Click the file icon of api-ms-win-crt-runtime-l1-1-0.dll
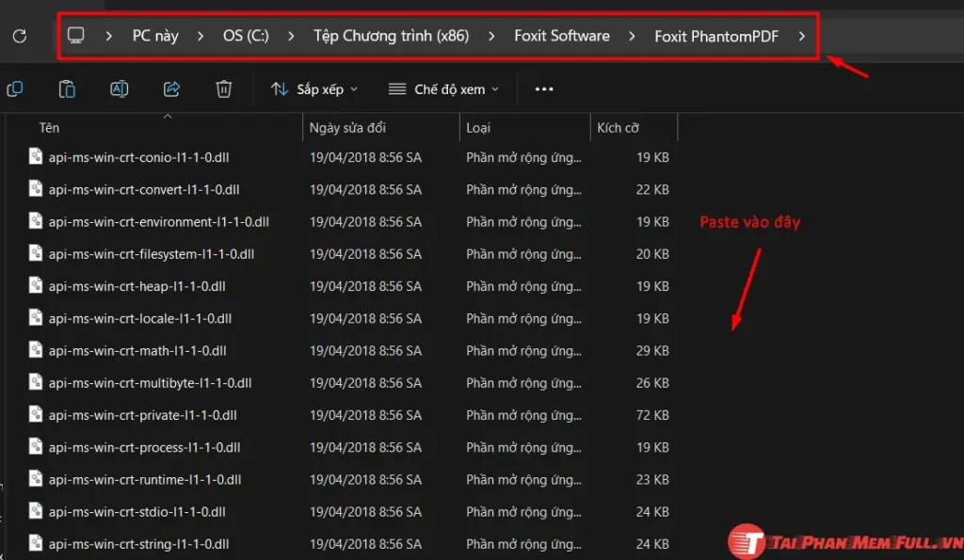Screen dimensions: 964x560 click(34, 479)
